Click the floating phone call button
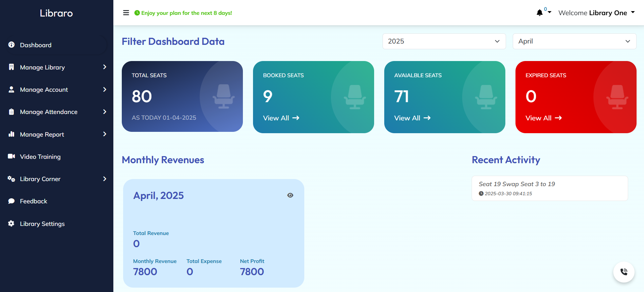The image size is (644, 292). (x=624, y=272)
